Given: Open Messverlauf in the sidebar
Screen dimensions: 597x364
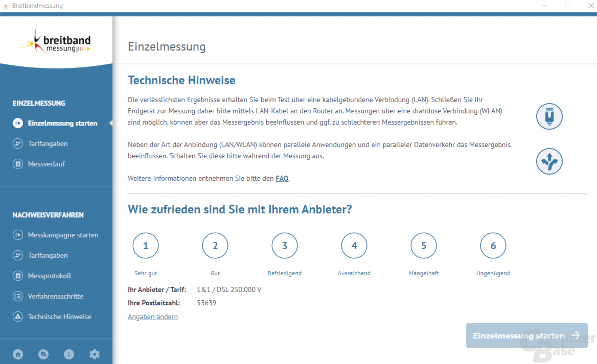Looking at the screenshot, I should pos(46,164).
